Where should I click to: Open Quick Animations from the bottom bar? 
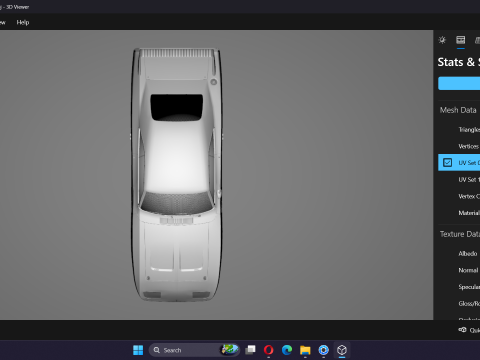click(469, 330)
